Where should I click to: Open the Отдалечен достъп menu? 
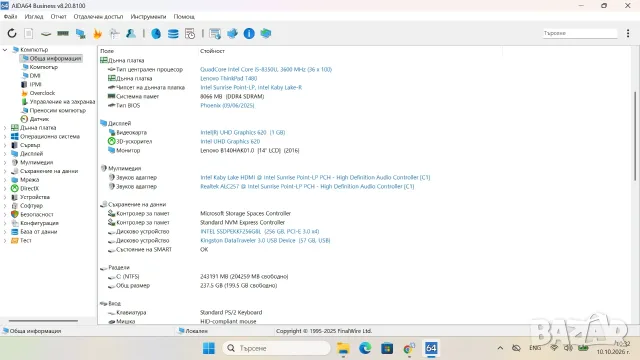pyautogui.click(x=98, y=17)
